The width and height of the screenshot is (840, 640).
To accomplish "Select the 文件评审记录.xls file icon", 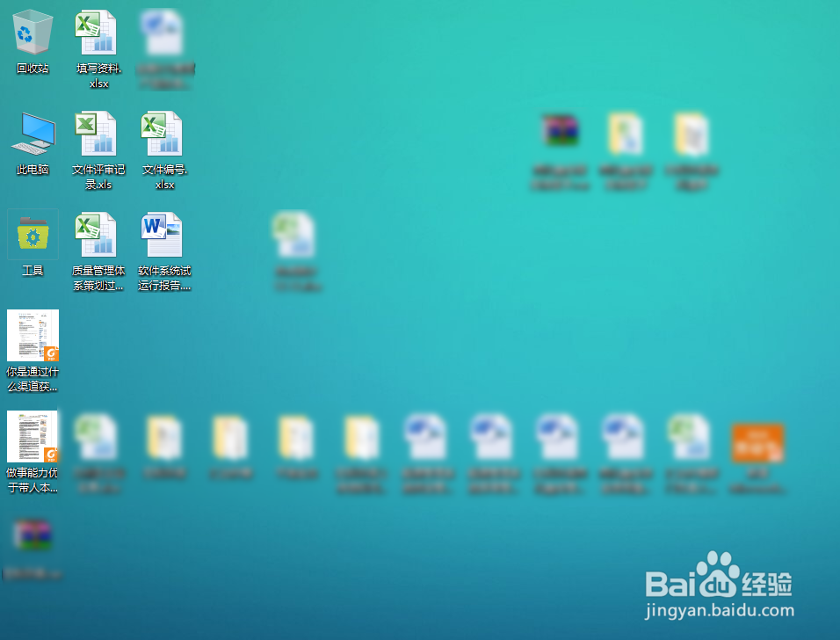I will 97,134.
